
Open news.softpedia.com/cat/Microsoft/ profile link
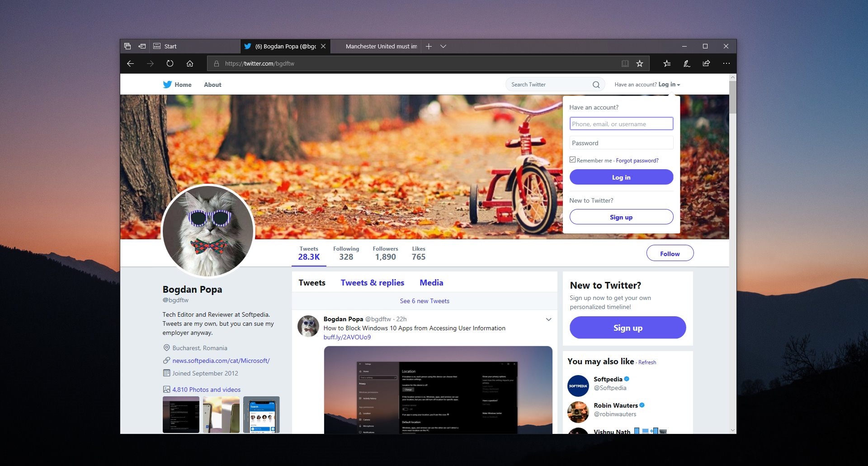click(x=221, y=361)
